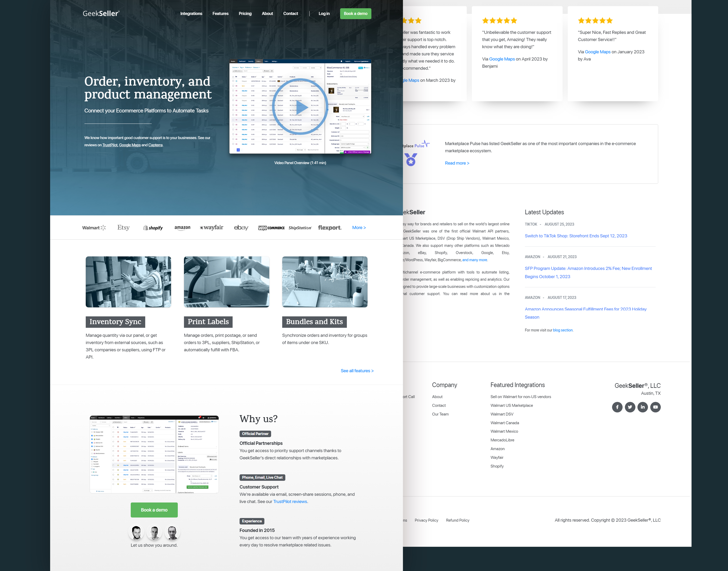Click the and many more link
The image size is (728, 571).
(475, 260)
